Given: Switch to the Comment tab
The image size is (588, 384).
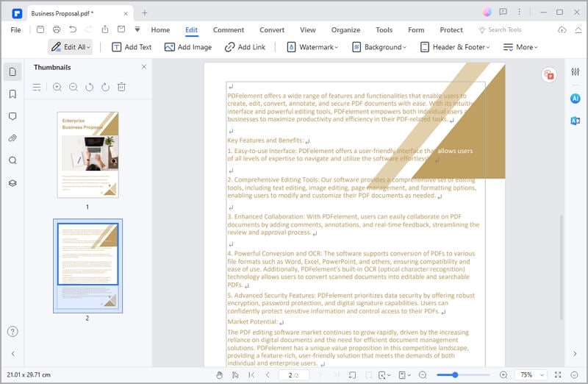Looking at the screenshot, I should click(229, 29).
